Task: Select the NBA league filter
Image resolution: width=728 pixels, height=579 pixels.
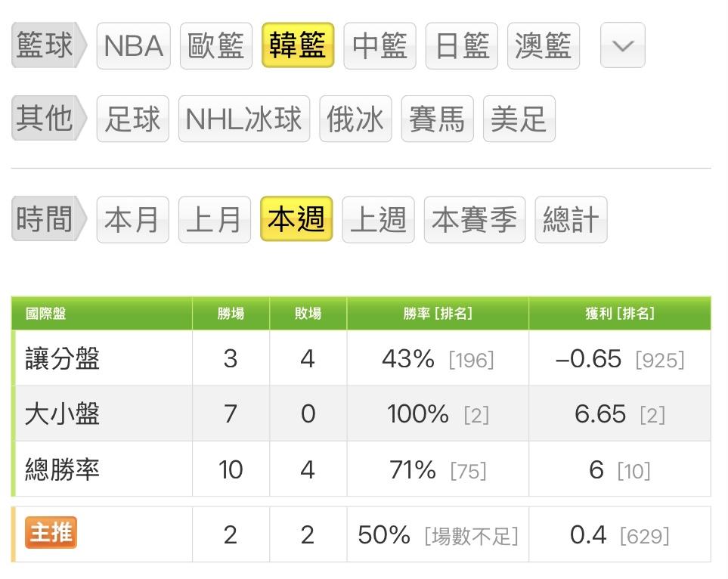Action: click(133, 46)
